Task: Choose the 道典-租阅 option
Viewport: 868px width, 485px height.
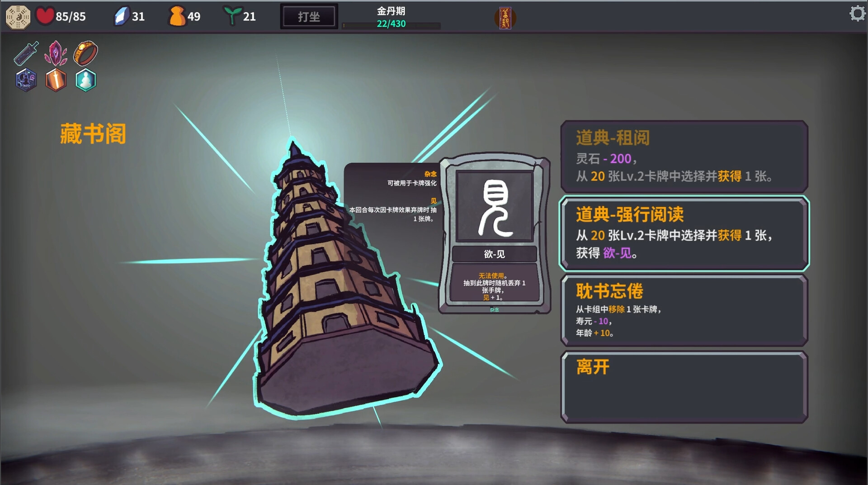Action: pos(684,157)
